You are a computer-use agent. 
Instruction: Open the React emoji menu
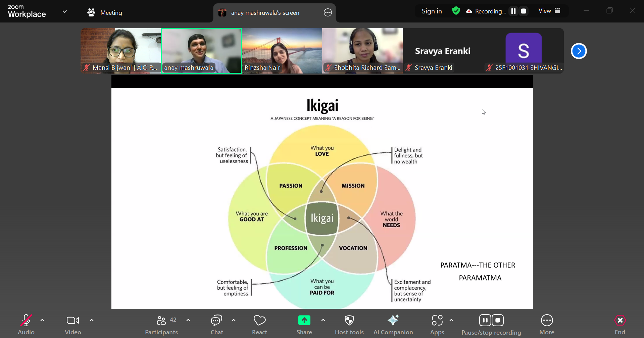[x=259, y=324]
